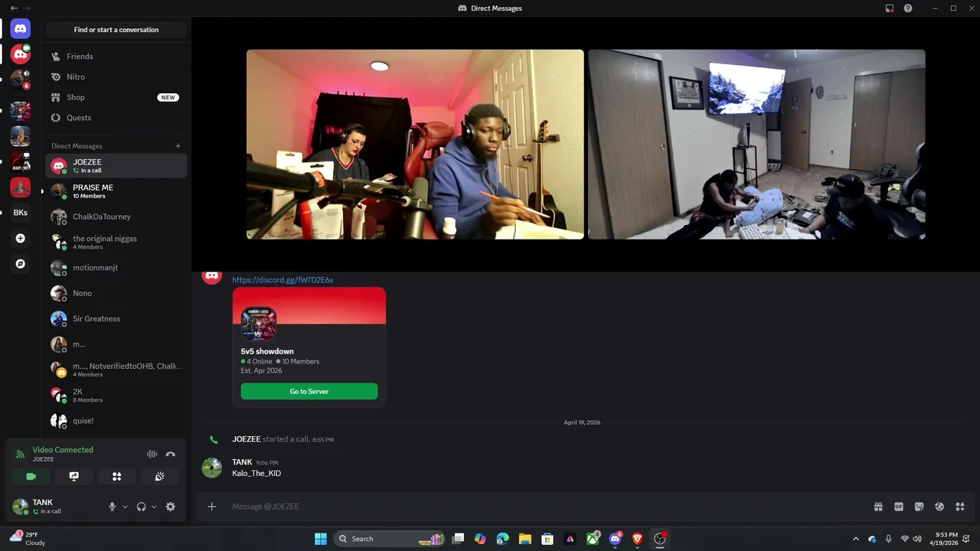
Task: Open apps launcher icon in message bar
Action: tap(960, 507)
